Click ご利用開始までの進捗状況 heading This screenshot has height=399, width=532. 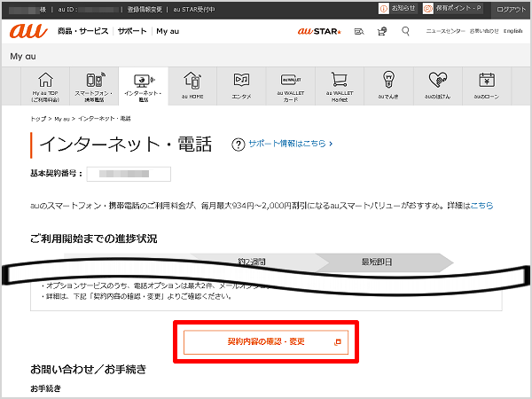pyautogui.click(x=94, y=239)
